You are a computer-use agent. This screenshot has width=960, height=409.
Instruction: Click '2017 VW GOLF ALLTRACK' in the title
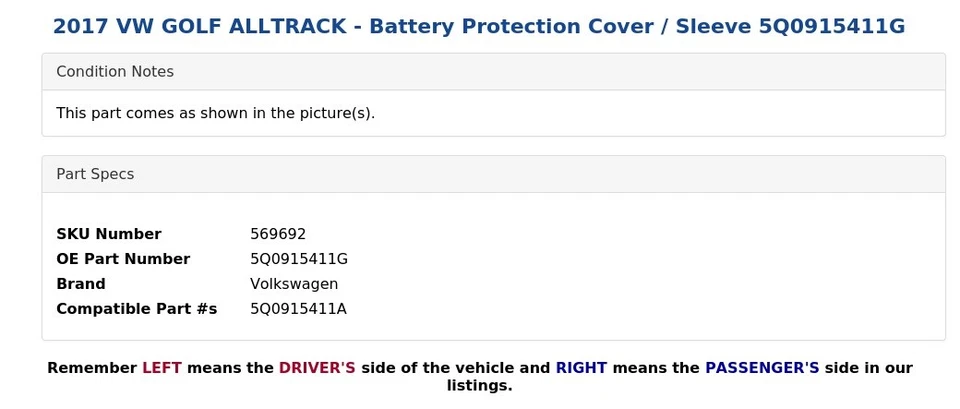198,27
